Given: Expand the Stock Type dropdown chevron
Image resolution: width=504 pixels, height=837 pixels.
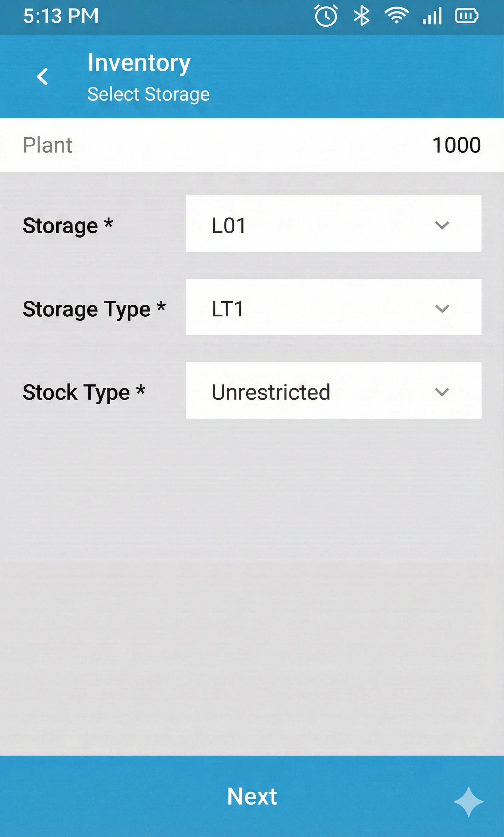Looking at the screenshot, I should (442, 392).
